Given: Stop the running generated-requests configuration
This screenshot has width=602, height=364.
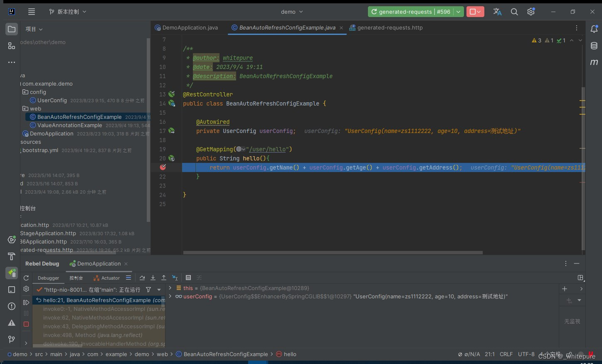Looking at the screenshot, I should [475, 12].
